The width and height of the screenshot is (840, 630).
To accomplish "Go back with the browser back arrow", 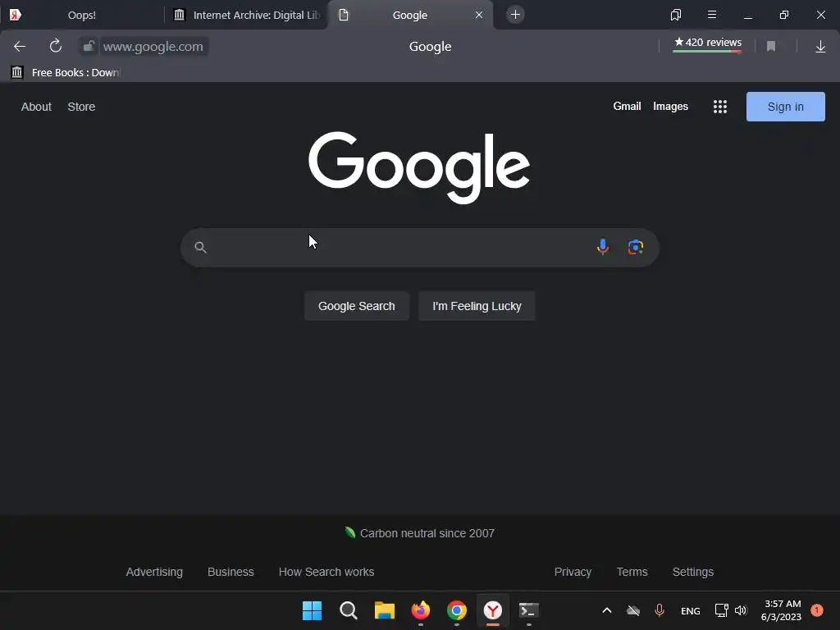I will coord(20,47).
